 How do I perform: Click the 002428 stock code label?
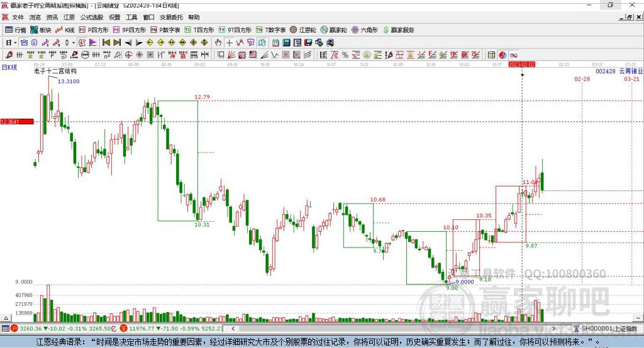click(606, 71)
